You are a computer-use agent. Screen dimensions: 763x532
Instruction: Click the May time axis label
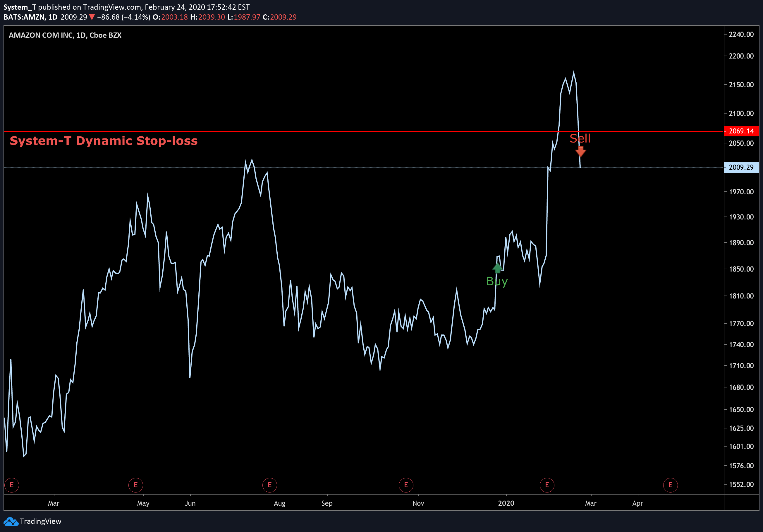pos(143,503)
